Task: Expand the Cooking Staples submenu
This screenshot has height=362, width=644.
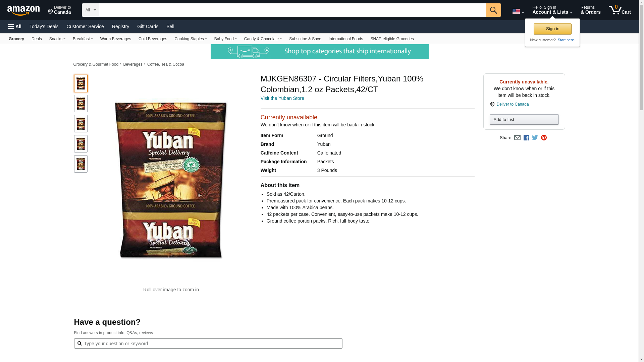Action: [x=191, y=39]
